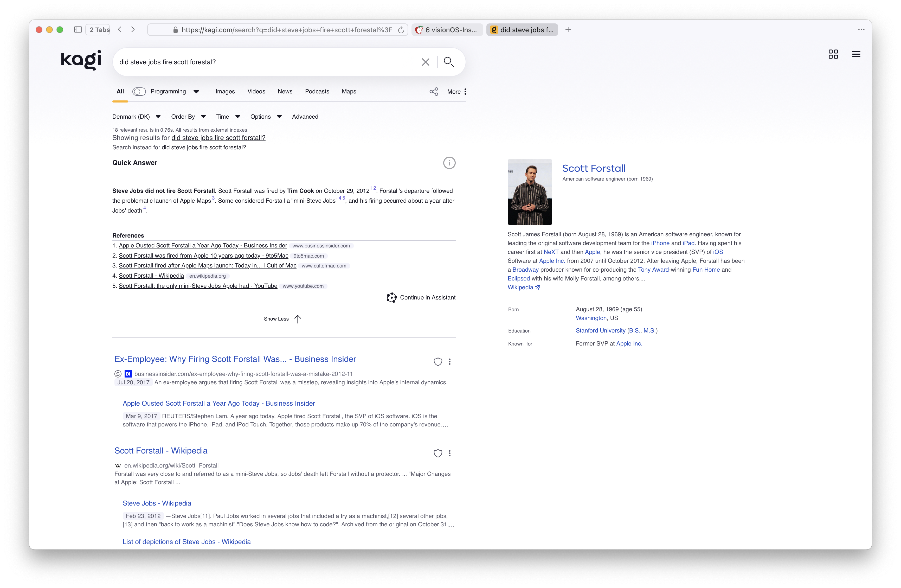Open the share results icon
Image resolution: width=901 pixels, height=588 pixels.
tap(434, 92)
